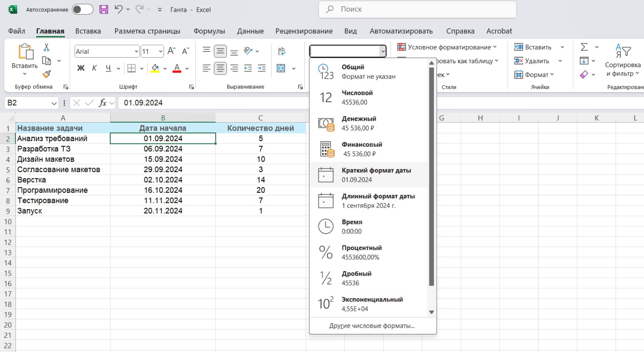
Task: Toggle middle vertical alignment
Action: (x=220, y=51)
